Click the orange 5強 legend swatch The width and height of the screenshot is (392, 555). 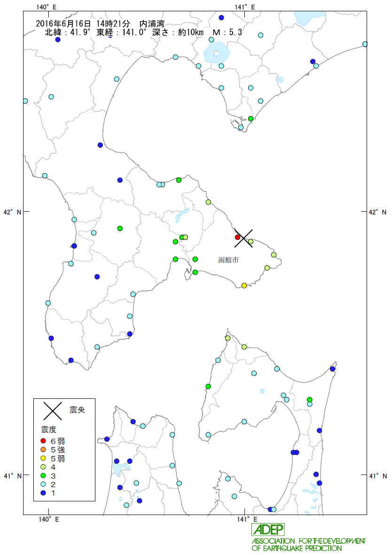pos(43,450)
